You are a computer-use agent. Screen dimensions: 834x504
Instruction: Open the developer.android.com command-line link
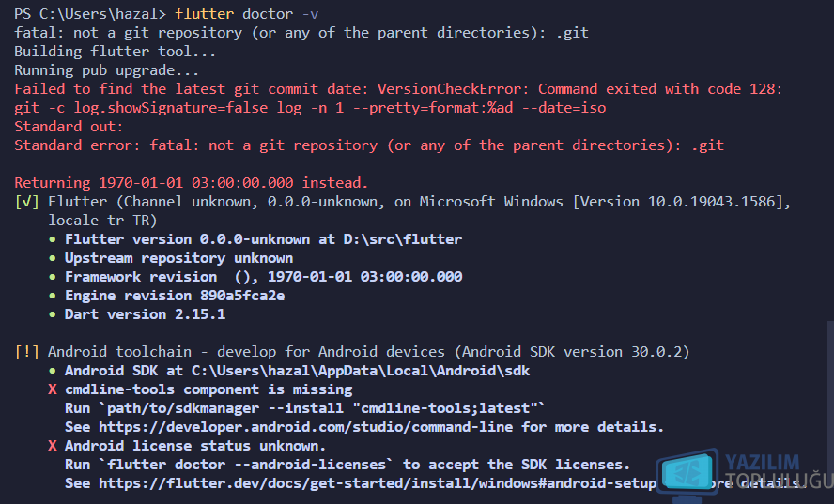tap(306, 427)
